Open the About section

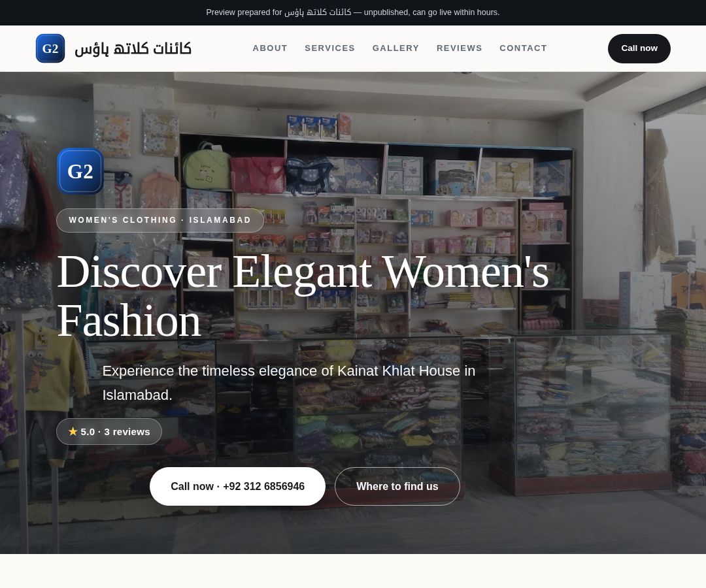[270, 48]
